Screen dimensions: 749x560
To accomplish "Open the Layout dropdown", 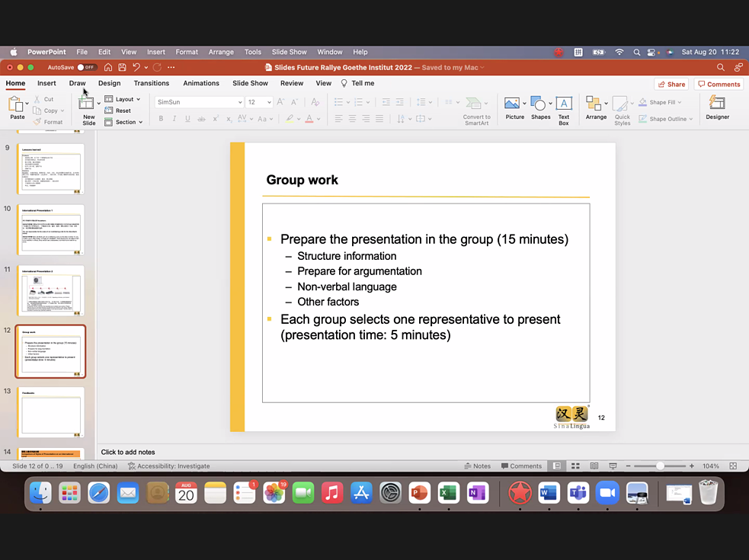I will click(x=123, y=98).
